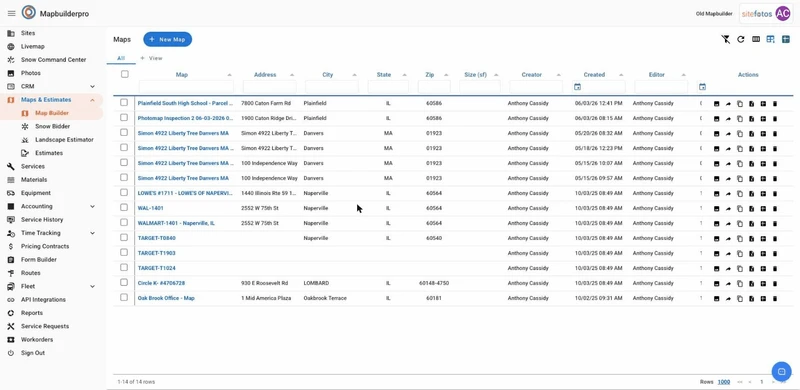Click the document icon in LOWE'S #1711 row

752,194
